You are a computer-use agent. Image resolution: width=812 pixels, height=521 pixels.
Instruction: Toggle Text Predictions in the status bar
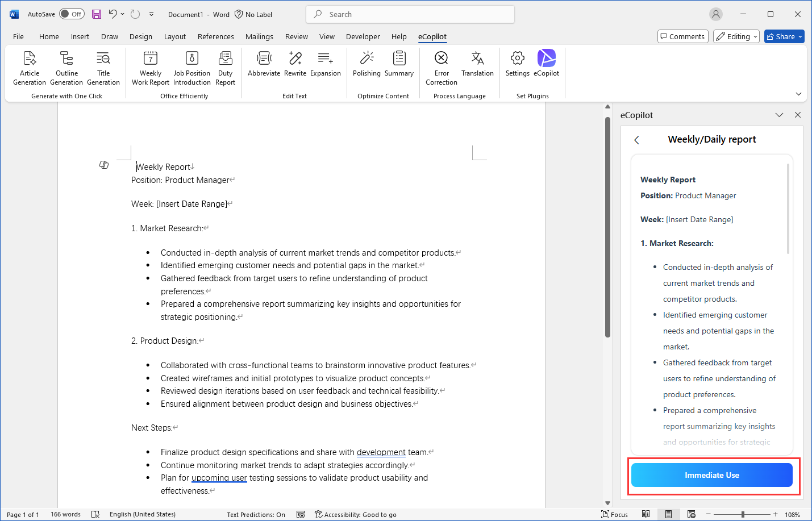[x=256, y=515]
